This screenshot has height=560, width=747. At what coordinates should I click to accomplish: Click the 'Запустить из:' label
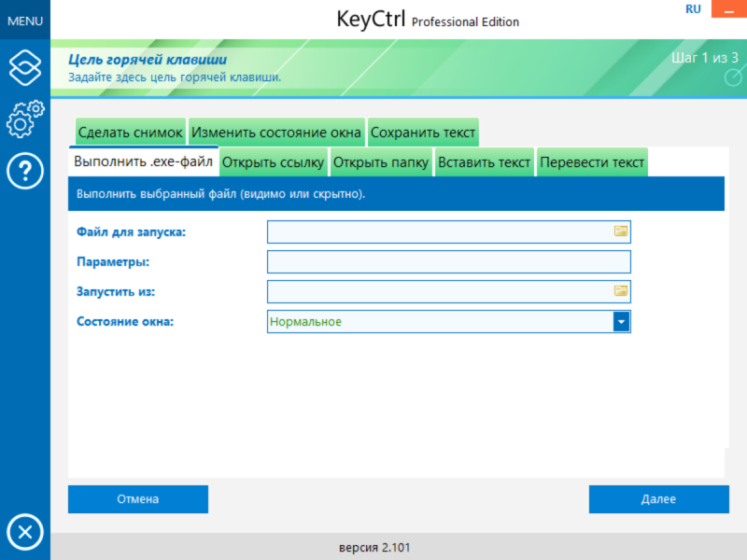point(116,291)
